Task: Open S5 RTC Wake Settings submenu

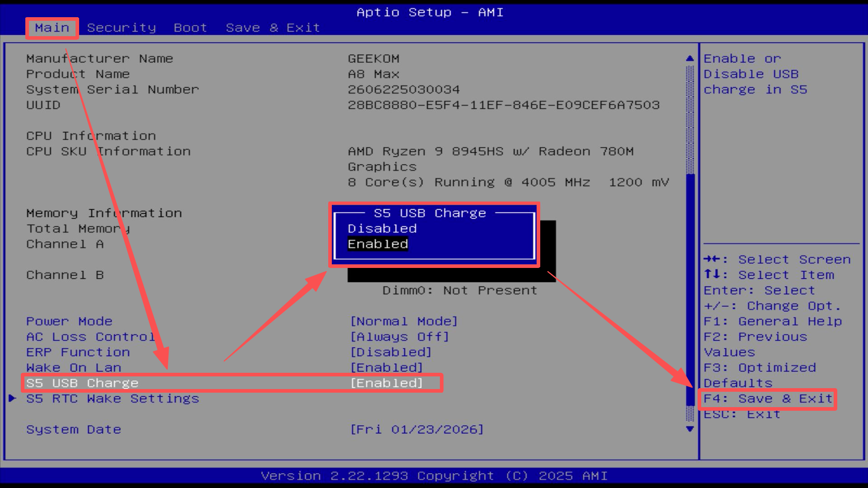Action: coord(113,399)
